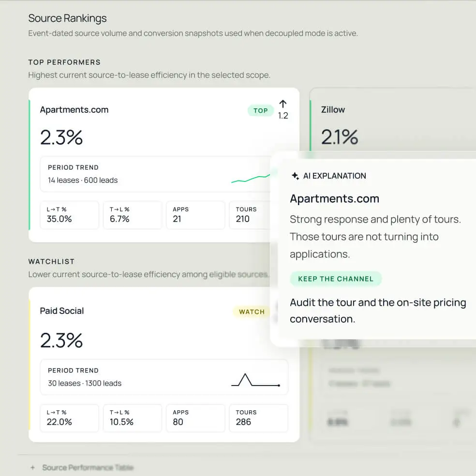This screenshot has height=476, width=476.
Task: Click the Zillow 2.1% conversion value
Action: (x=340, y=137)
